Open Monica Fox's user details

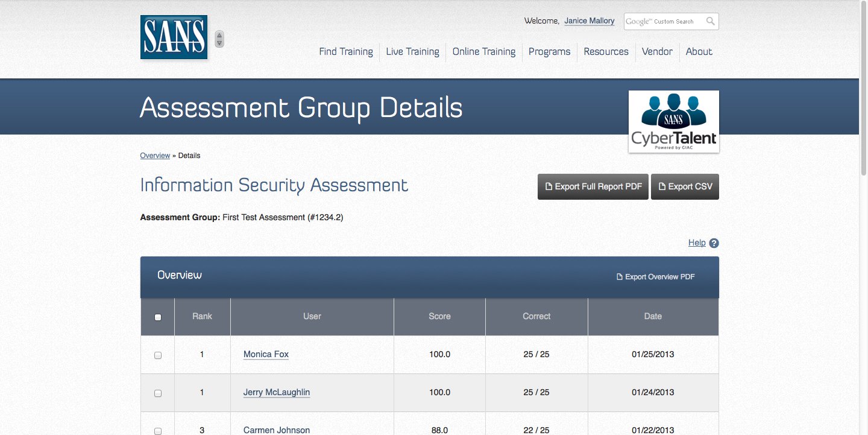pyautogui.click(x=266, y=354)
